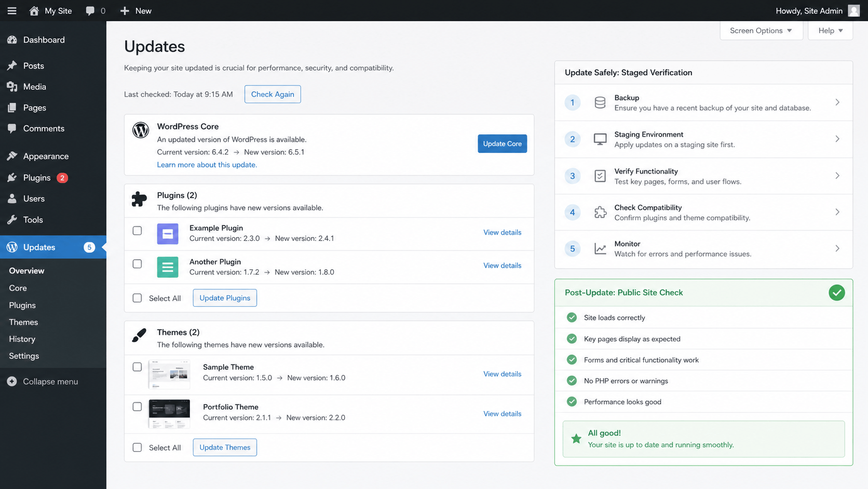Click the Dashboard gauge icon
Viewport: 868px width, 489px height.
pyautogui.click(x=12, y=40)
